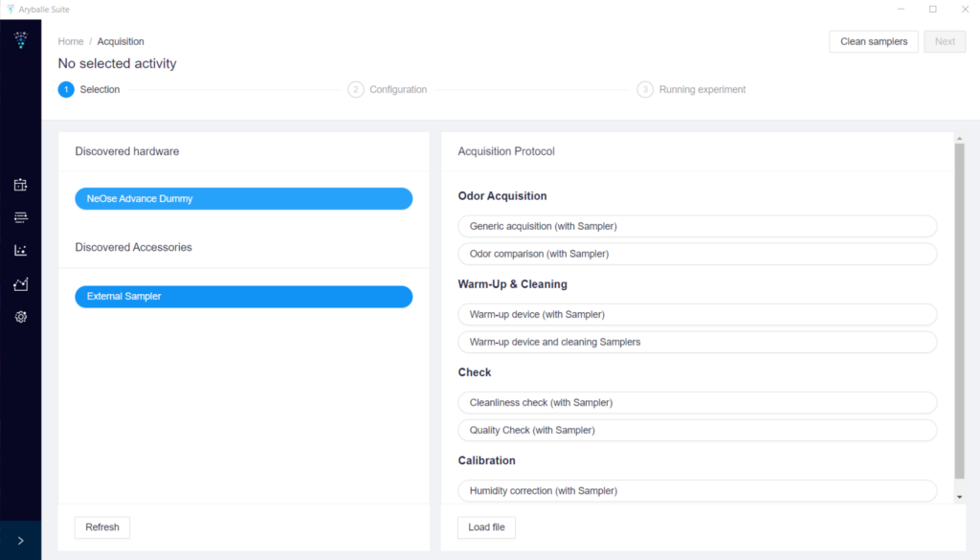Go to the Home breadcrumb link
This screenshot has width=980, height=560.
(x=71, y=41)
